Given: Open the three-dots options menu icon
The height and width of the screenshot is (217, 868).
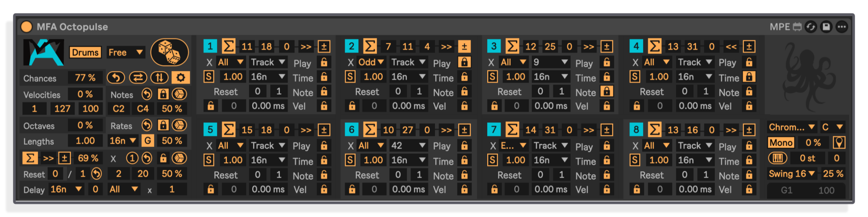Looking at the screenshot, I should (842, 27).
